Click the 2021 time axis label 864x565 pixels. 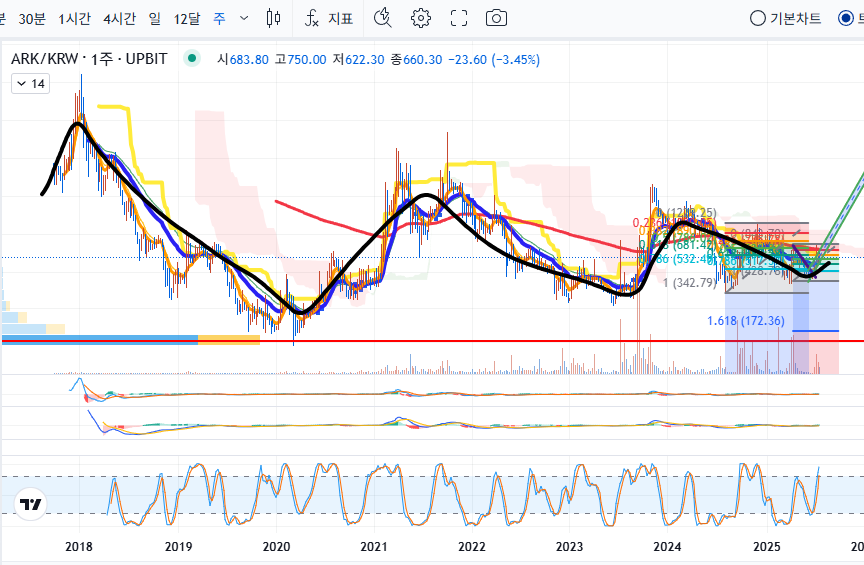pos(374,547)
